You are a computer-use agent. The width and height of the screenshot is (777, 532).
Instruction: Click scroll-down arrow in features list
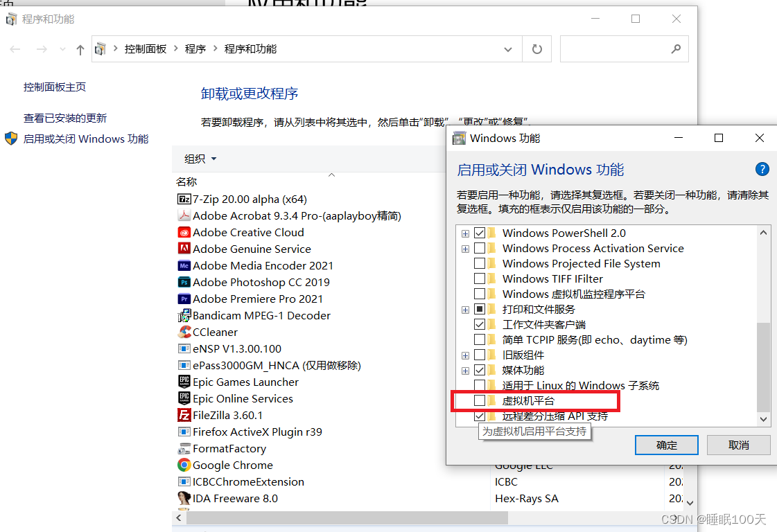click(x=763, y=419)
